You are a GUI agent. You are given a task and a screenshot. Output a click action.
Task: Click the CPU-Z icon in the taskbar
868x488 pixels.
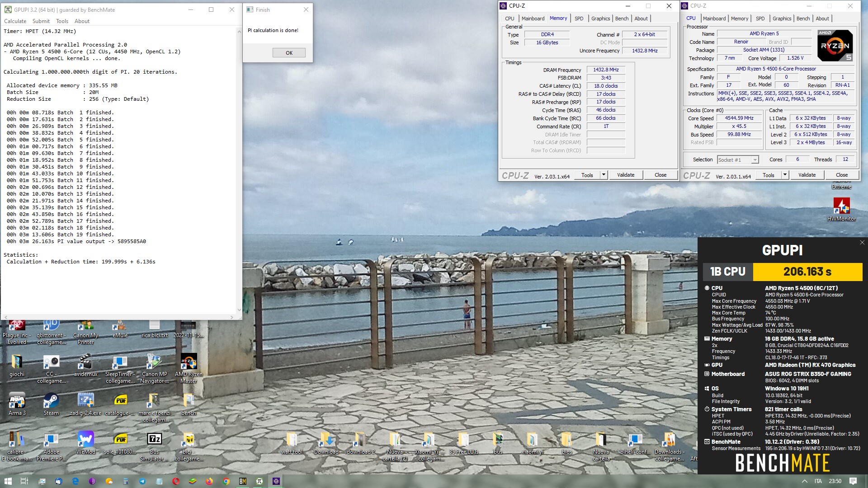(276, 481)
